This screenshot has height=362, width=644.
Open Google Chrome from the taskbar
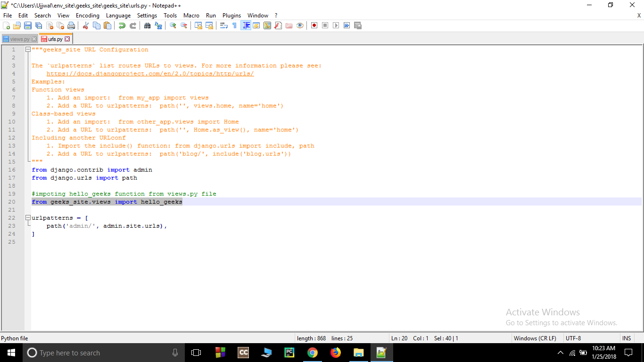312,353
